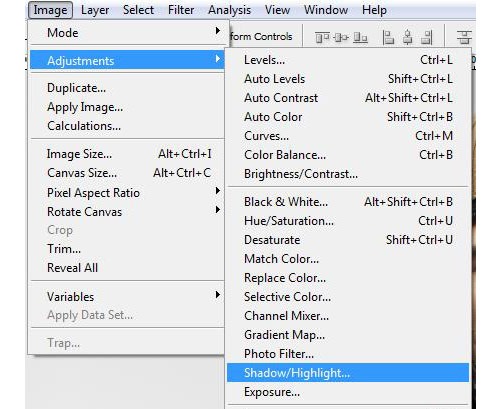Open the Brightness/Contrast adjustment

pos(348,174)
